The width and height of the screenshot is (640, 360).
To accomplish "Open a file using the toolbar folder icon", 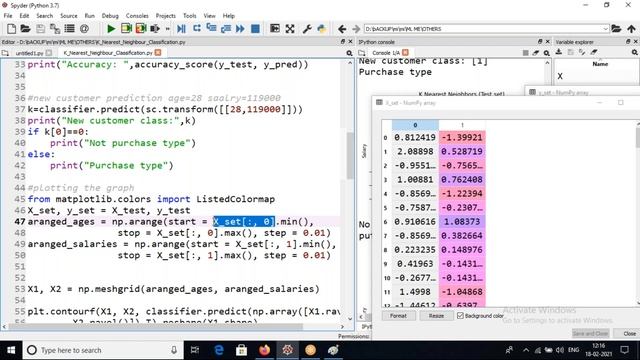I will coord(25,29).
